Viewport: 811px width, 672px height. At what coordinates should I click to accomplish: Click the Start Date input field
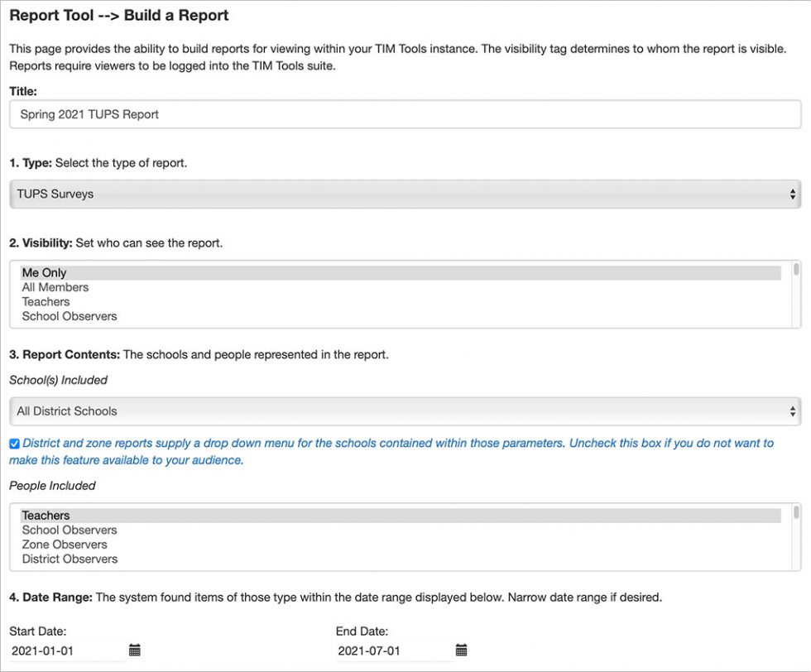pyautogui.click(x=58, y=650)
